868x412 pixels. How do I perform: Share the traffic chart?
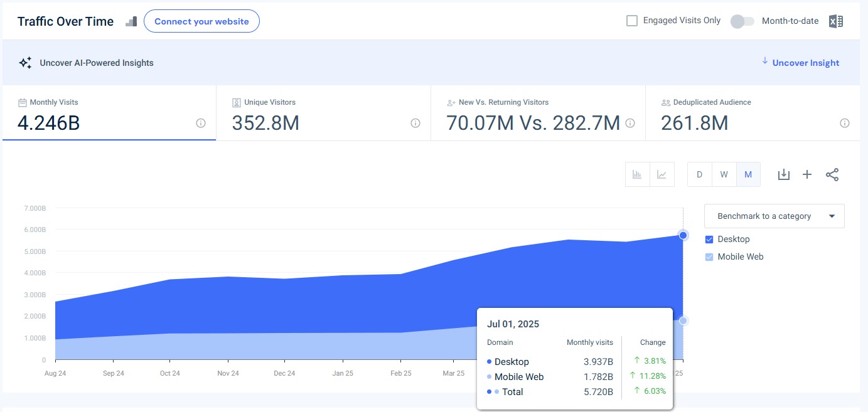click(832, 174)
